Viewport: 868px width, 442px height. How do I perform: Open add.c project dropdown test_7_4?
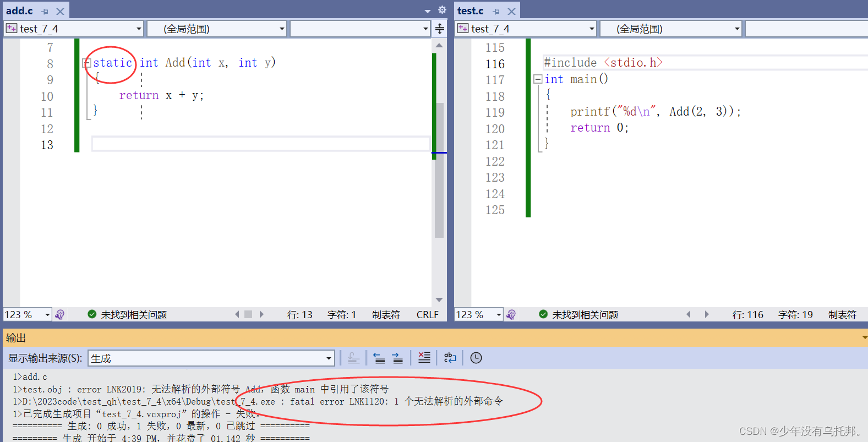74,29
